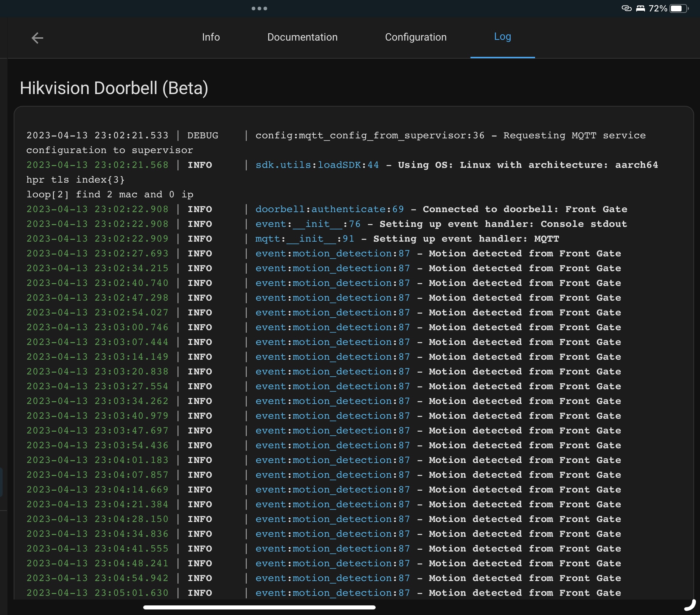The width and height of the screenshot is (700, 615).
Task: Click the motion log at 23:04:34.836
Action: (324, 534)
